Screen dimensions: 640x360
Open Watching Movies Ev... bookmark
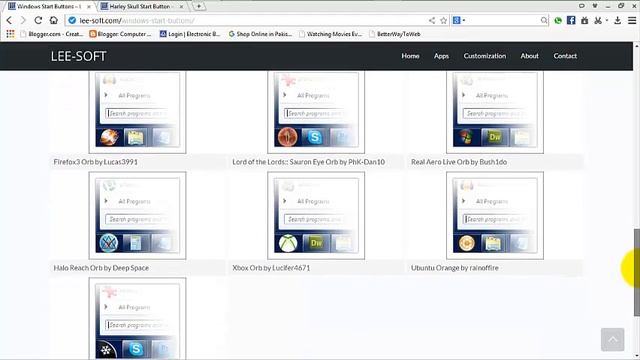point(330,34)
